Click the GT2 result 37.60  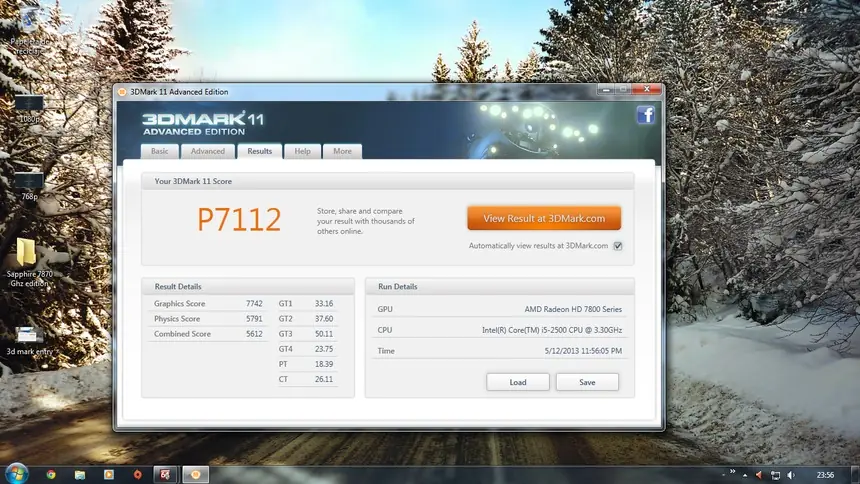(324, 319)
